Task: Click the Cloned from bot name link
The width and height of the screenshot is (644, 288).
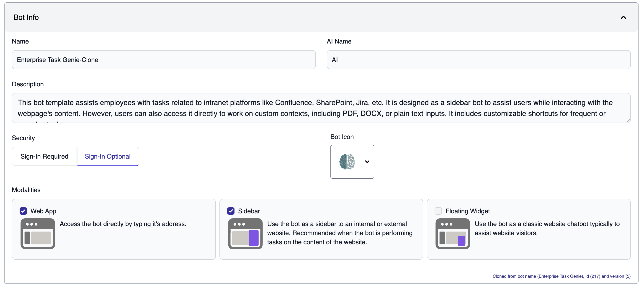Action: click(x=561, y=276)
